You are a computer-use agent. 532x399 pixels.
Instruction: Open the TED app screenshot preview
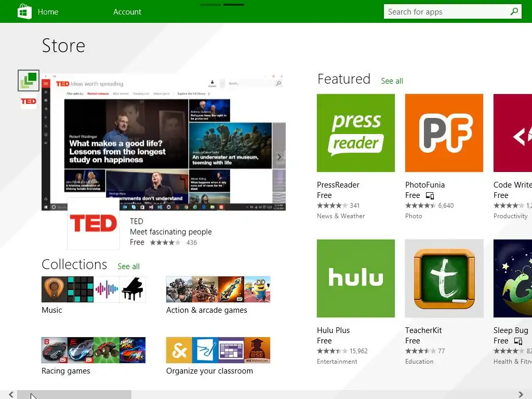point(164,141)
